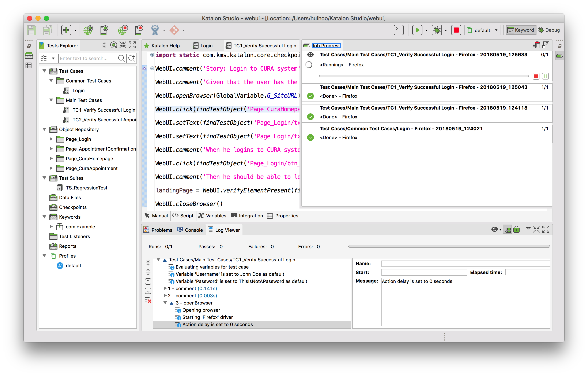Switch to the Console tab

click(x=190, y=230)
